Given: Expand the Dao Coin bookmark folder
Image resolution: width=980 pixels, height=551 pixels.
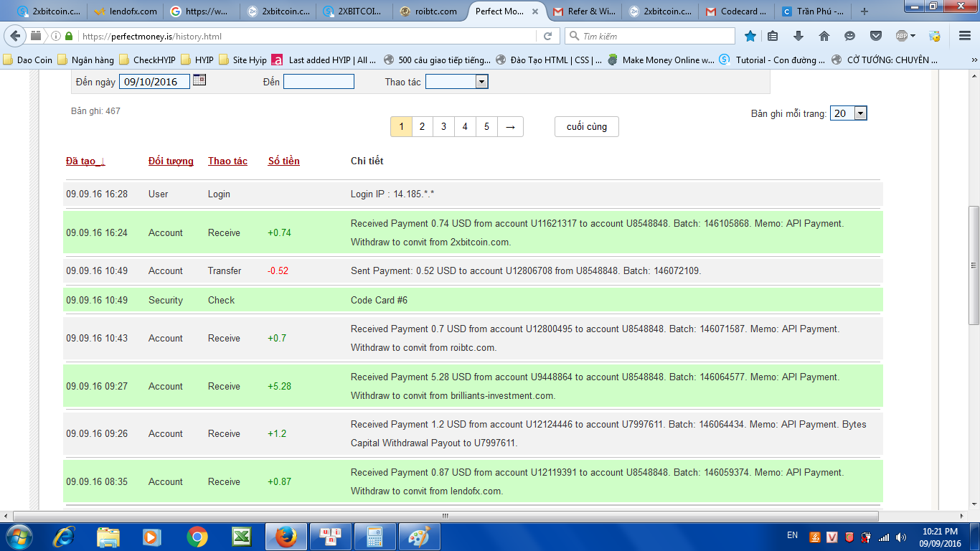Looking at the screenshot, I should tap(29, 60).
